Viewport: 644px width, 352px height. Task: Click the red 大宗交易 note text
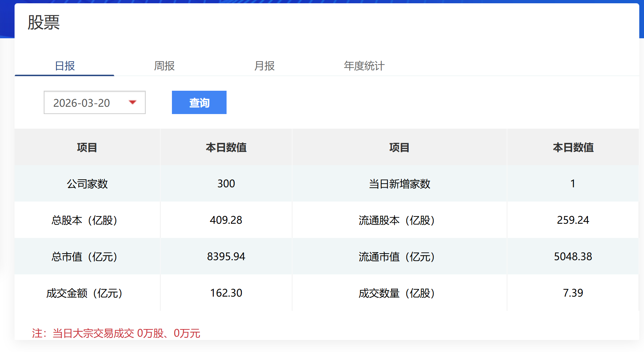point(116,333)
